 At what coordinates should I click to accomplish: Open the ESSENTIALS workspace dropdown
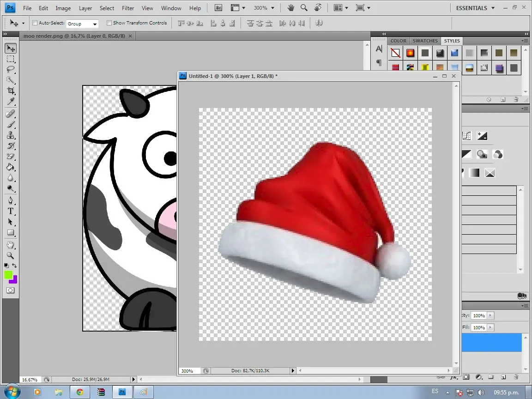tap(475, 8)
